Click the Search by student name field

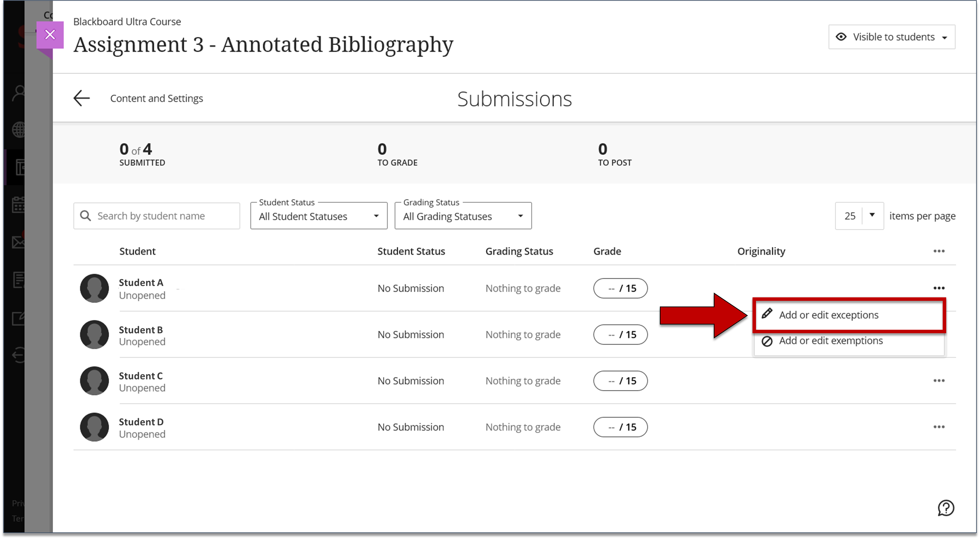(156, 216)
